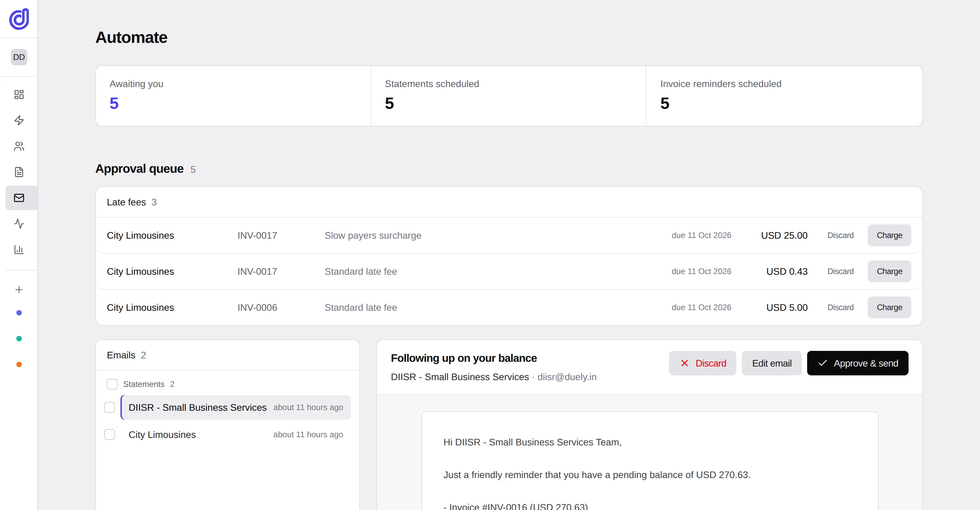
Task: Open the invoices document icon in sidebar
Action: pos(19,172)
